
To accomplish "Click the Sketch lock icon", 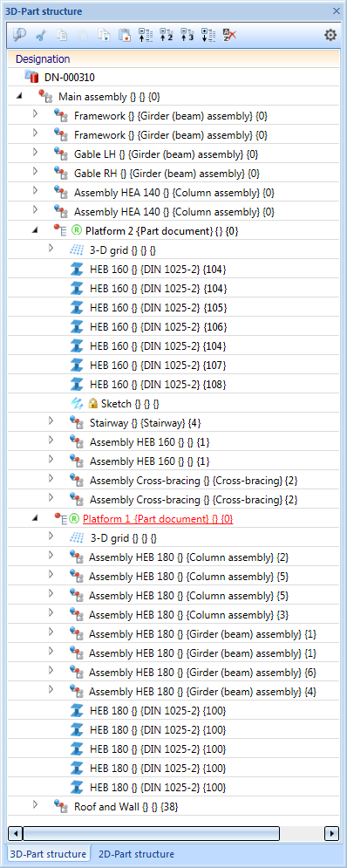I will 93,404.
